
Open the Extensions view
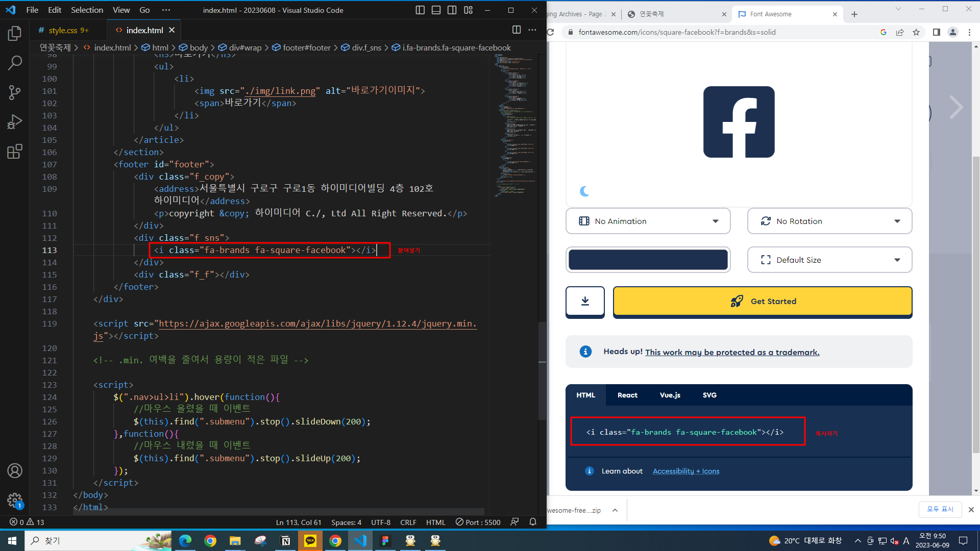coord(15,152)
